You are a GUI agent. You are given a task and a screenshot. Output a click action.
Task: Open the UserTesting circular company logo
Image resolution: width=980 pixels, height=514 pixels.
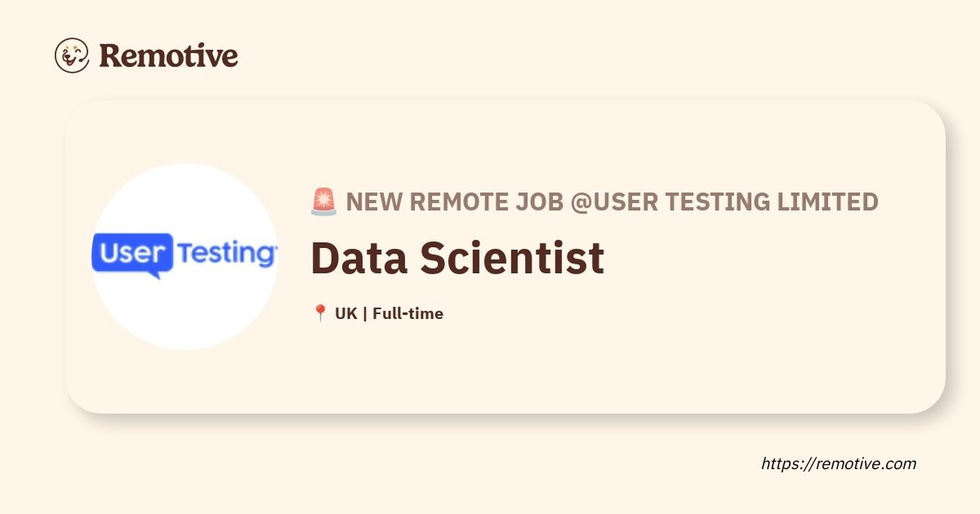(x=185, y=256)
